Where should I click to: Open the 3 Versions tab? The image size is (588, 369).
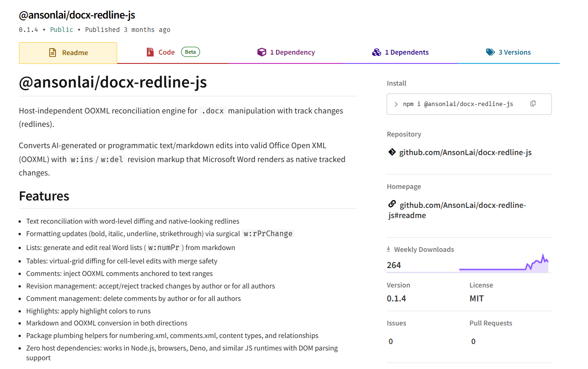pyautogui.click(x=508, y=52)
